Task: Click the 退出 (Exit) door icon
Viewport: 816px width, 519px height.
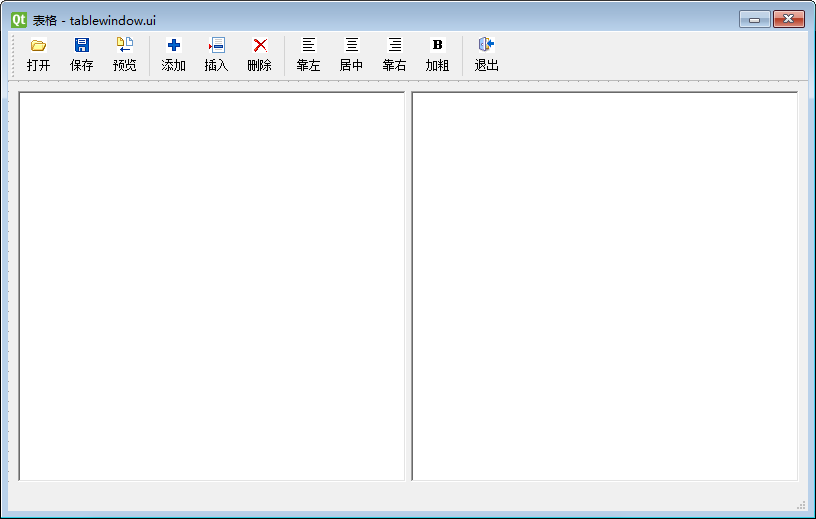Action: (x=487, y=45)
